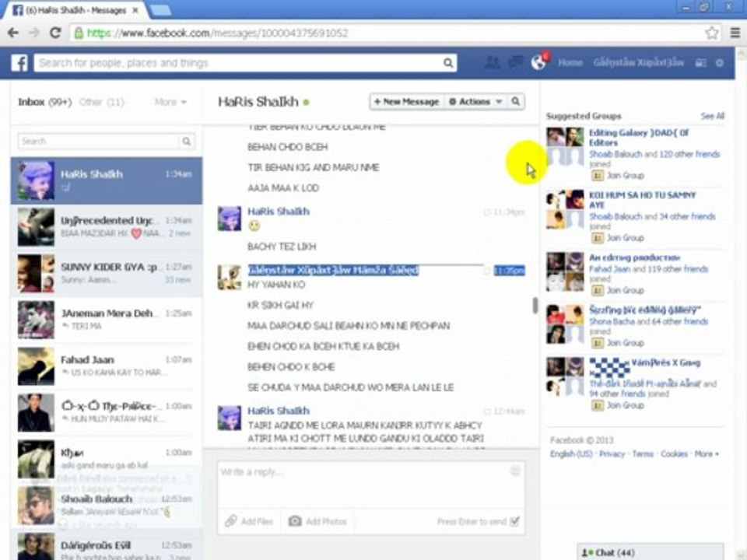The width and height of the screenshot is (747, 560).
Task: Mark the highlighted 1:35pm message checkbox
Action: tap(487, 271)
